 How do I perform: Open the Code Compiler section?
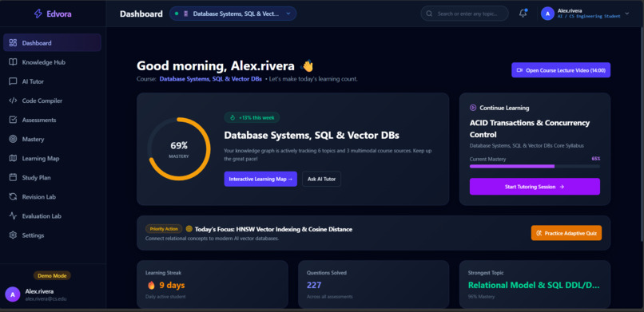coord(52,101)
